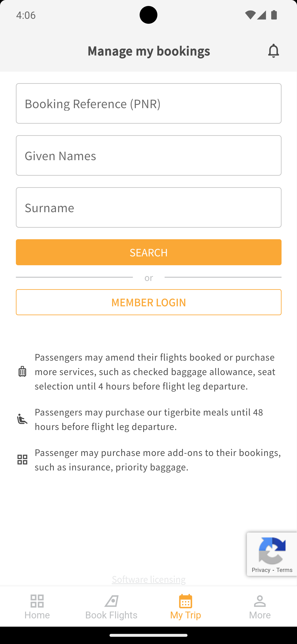The image size is (297, 644).
Task: Tap the orange SEARCH button
Action: coord(149,252)
